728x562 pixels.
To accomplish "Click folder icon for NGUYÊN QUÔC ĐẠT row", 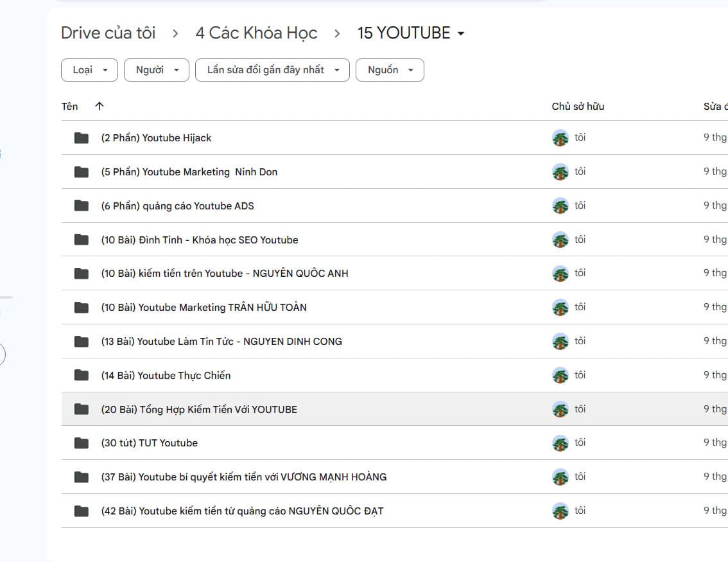I will point(82,511).
